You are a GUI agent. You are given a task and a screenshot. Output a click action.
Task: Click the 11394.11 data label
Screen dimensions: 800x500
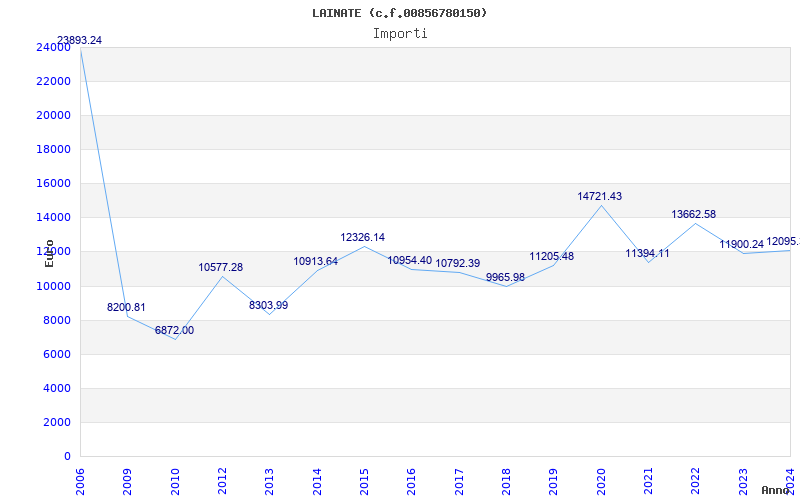(647, 253)
